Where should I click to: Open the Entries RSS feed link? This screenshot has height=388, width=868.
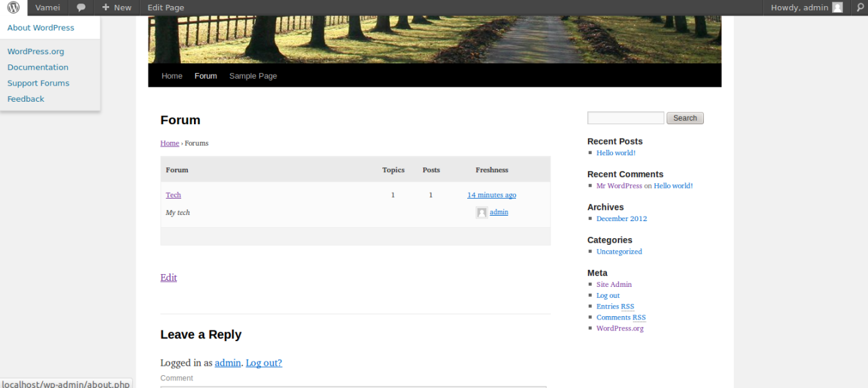click(x=616, y=306)
